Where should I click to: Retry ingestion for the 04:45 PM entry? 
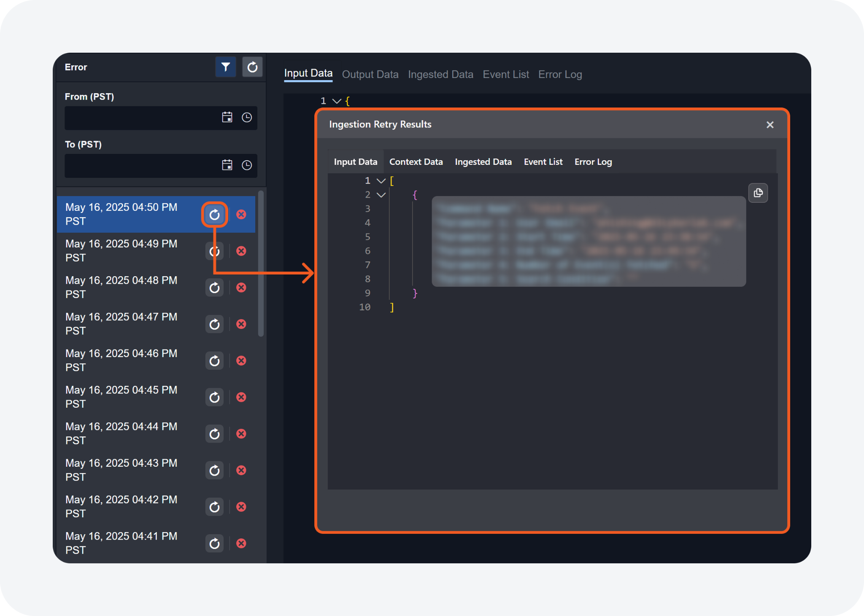214,397
